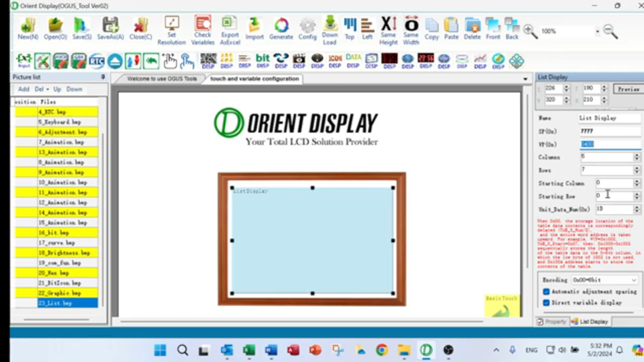Open the Config settings icon
This screenshot has width=644, height=362.
pos(307,29)
